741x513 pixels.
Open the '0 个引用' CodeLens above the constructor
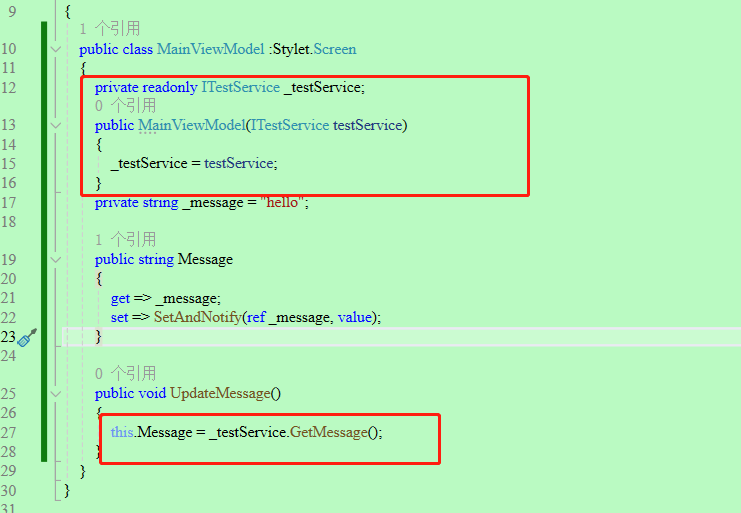(125, 105)
